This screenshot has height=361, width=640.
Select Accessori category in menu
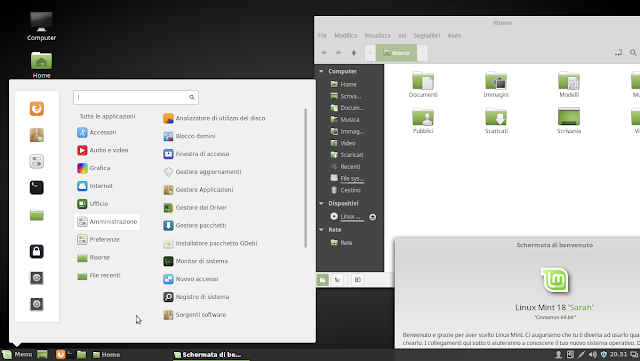pos(97,132)
